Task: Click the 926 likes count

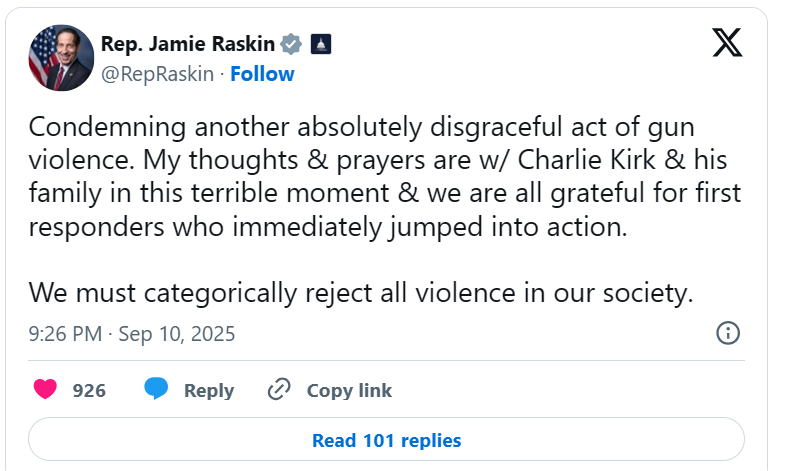Action: [89, 390]
